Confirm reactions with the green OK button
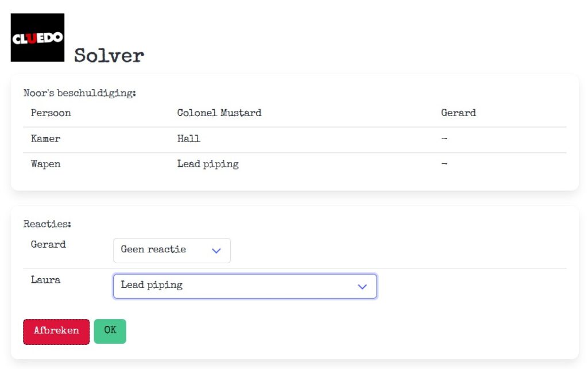Image resolution: width=588 pixels, height=369 pixels. 110,331
